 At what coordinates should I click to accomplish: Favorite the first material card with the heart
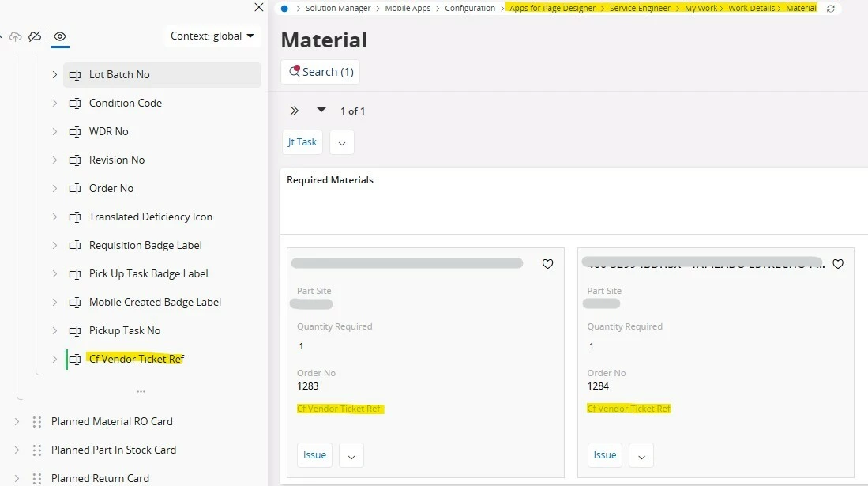tap(547, 264)
